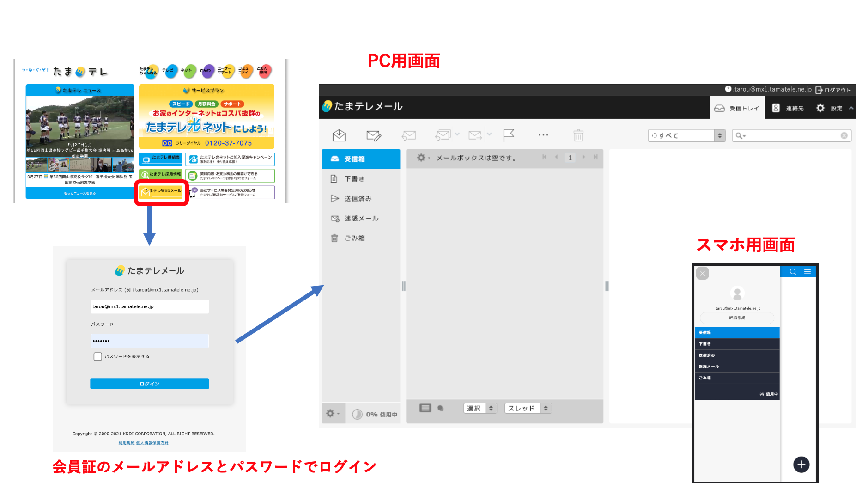Viewport: 868px width, 489px height.
Task: Switch to threads conversation view icon
Action: click(441, 408)
